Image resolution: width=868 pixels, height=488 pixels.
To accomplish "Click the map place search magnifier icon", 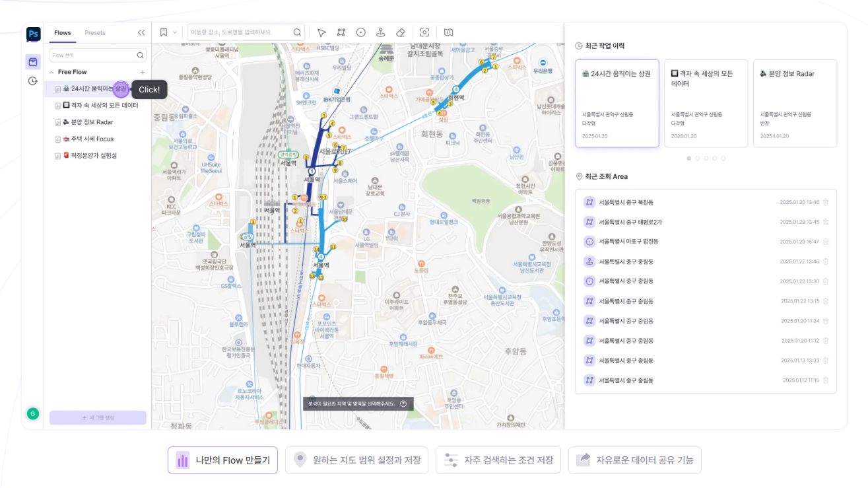I will 298,32.
